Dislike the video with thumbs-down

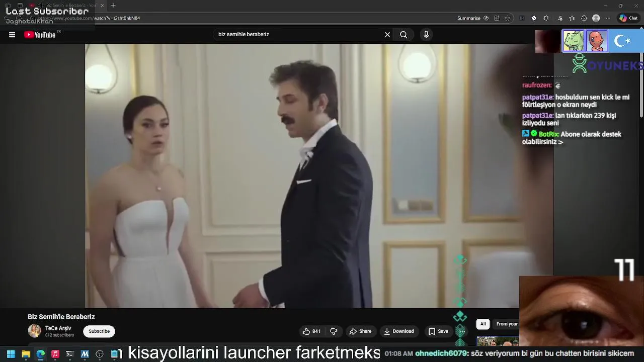[x=334, y=331]
